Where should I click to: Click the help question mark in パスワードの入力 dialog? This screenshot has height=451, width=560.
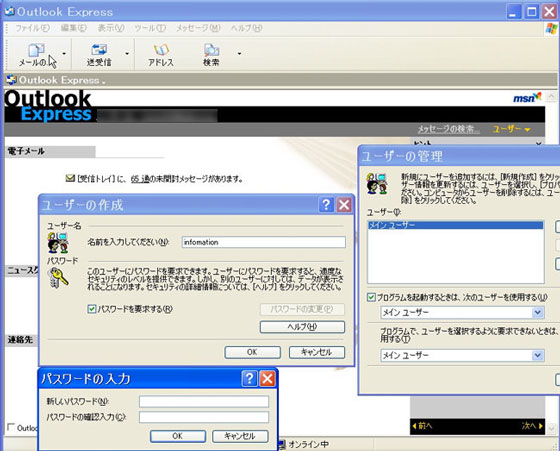pyautogui.click(x=249, y=379)
